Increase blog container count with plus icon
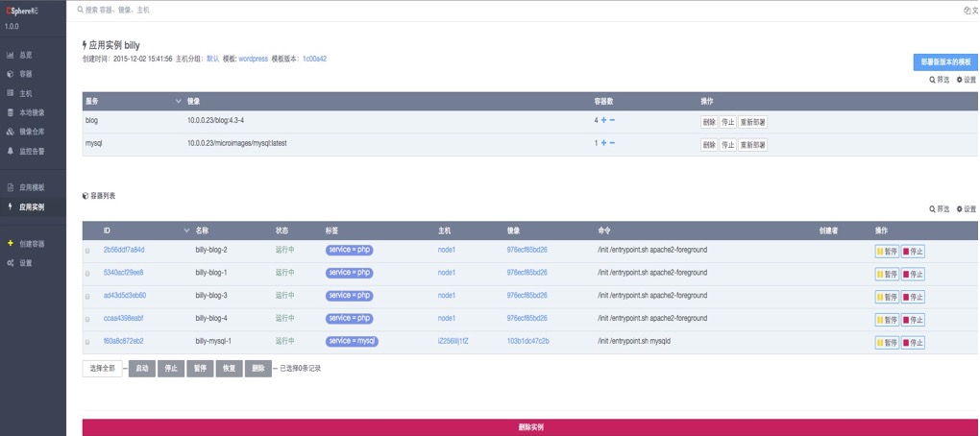This screenshot has width=980, height=436. pyautogui.click(x=603, y=120)
